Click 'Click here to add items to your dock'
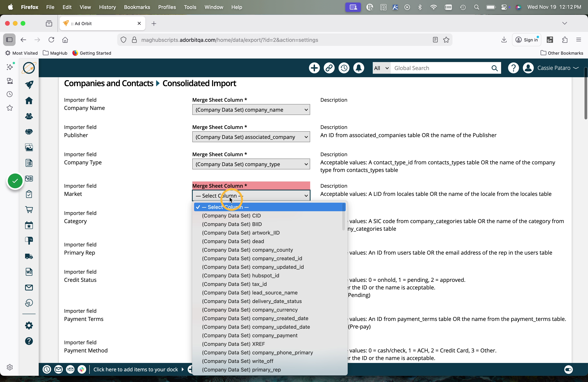588x382 pixels. (136, 369)
